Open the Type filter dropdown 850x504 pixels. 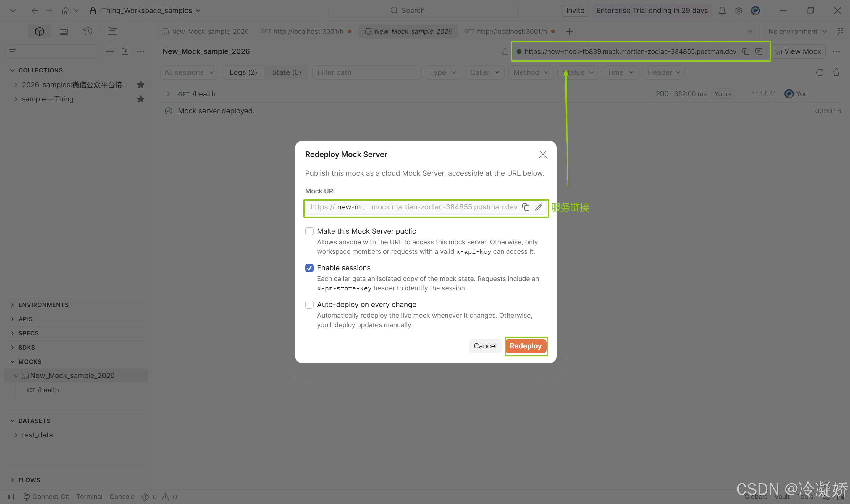click(x=443, y=72)
